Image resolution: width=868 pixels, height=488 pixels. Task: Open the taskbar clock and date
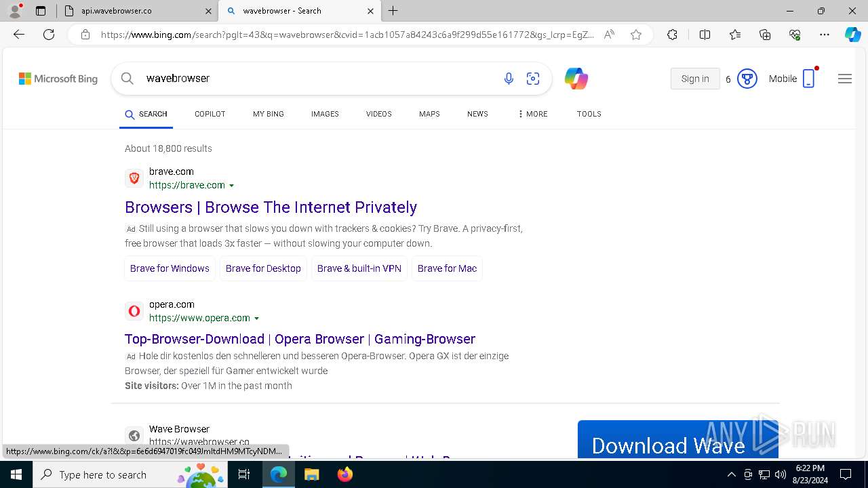810,474
